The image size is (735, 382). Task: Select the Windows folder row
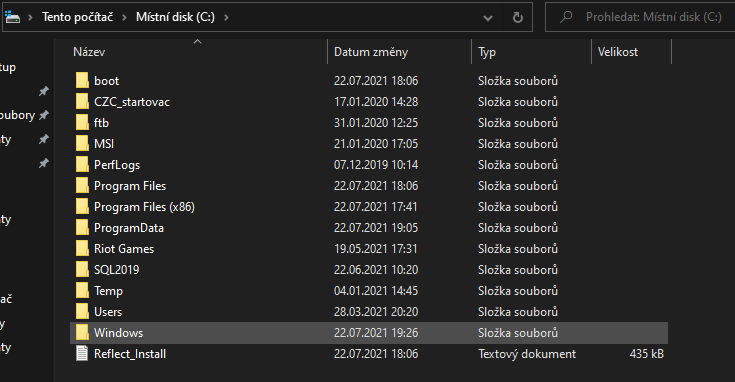[x=369, y=333]
